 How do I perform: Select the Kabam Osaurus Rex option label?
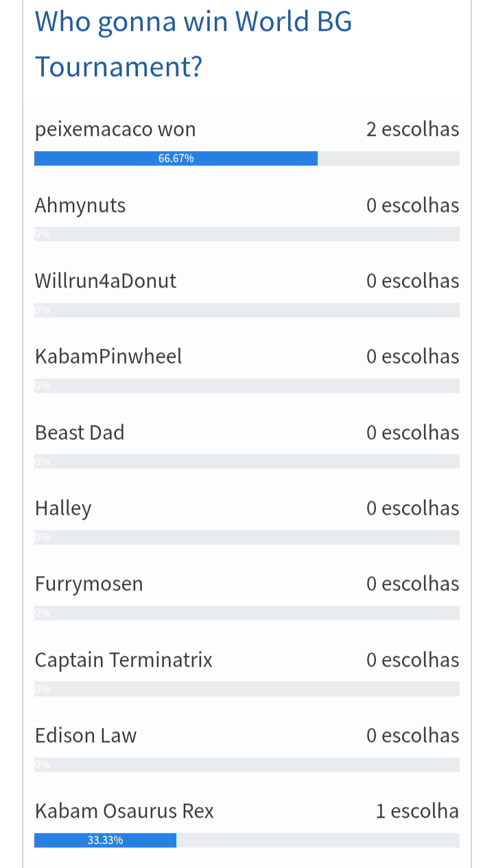(124, 811)
